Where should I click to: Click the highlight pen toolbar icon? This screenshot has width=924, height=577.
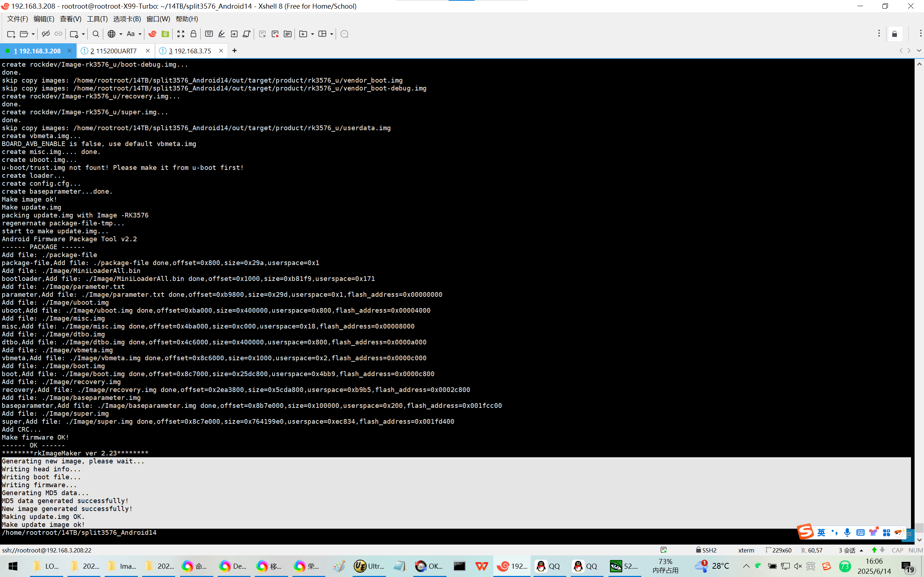coord(222,34)
